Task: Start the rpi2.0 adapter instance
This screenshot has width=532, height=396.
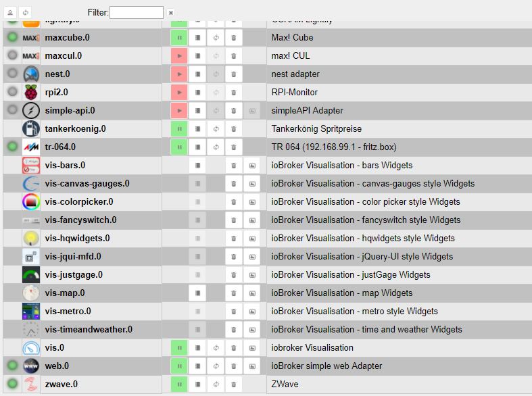Action: 179,93
